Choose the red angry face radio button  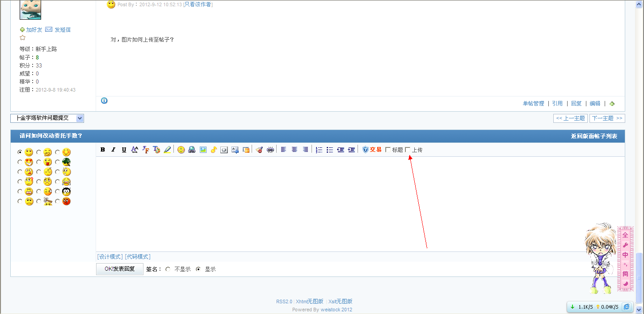pyautogui.click(x=58, y=201)
